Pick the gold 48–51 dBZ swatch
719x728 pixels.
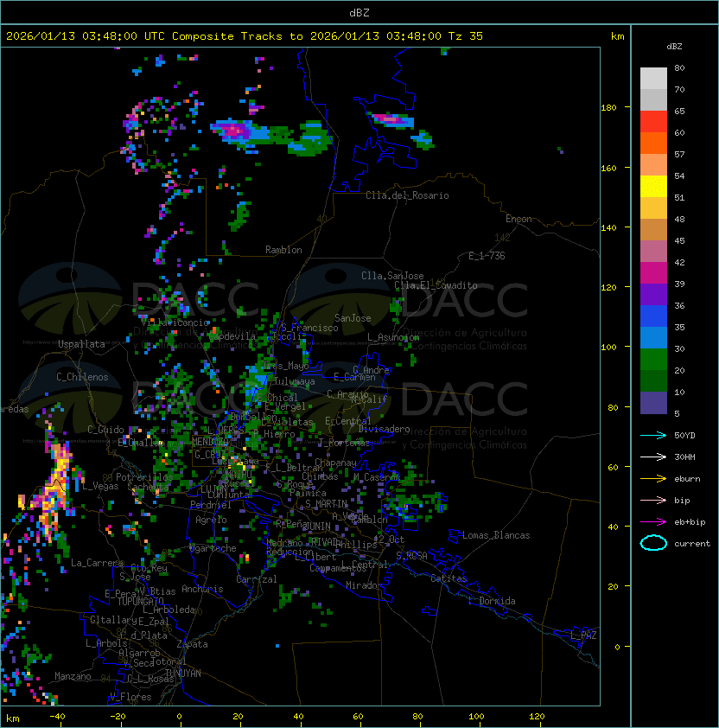(653, 208)
